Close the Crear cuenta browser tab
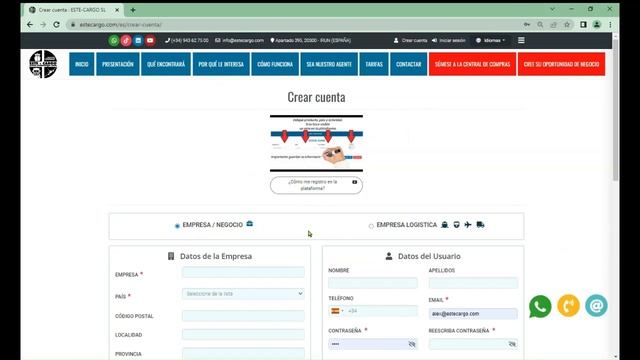This screenshot has width=640, height=360. [117, 10]
